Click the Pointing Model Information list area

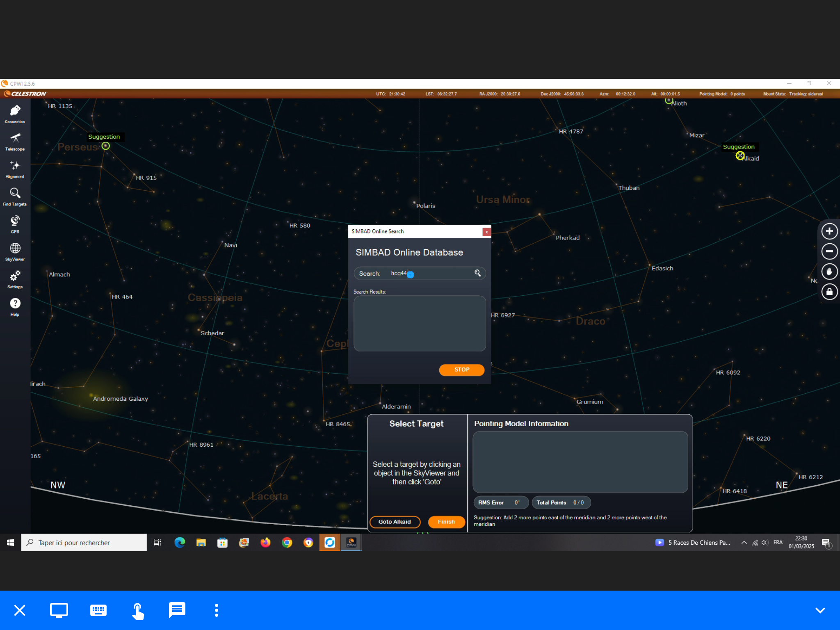(580, 461)
